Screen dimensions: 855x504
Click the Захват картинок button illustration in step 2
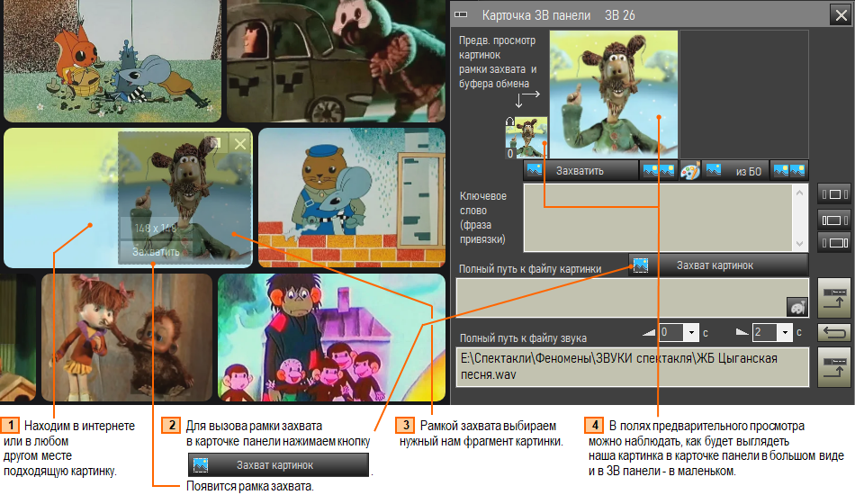(278, 465)
